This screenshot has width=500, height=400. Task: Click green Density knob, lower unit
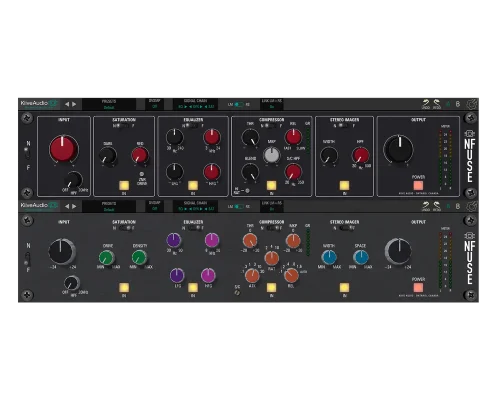[x=139, y=257]
